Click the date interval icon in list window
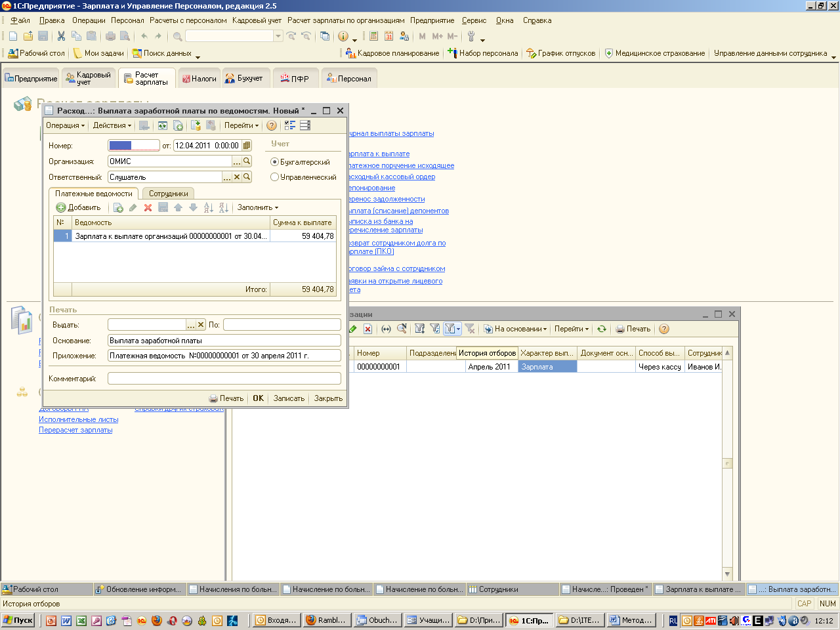 coord(386,329)
